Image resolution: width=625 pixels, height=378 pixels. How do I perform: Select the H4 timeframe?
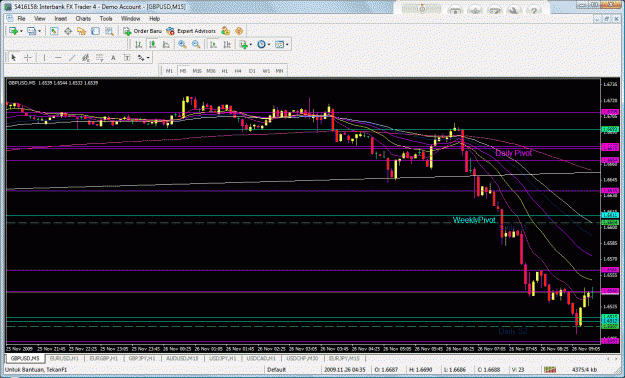[238, 71]
